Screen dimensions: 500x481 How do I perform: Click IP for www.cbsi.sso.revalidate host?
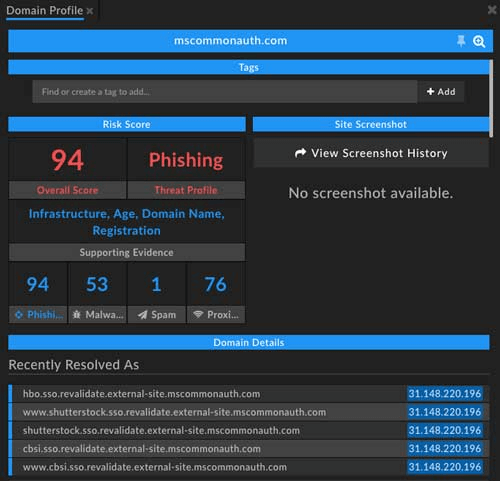(x=445, y=467)
